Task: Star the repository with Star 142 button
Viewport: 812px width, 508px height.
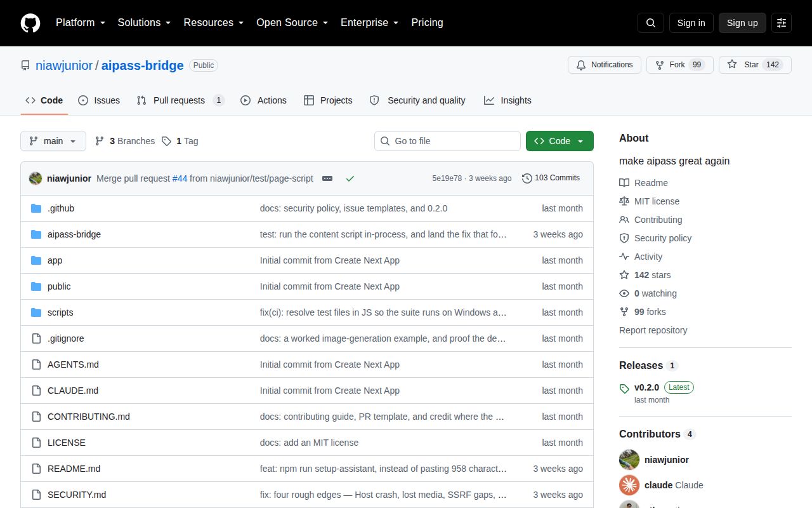Action: 755,65
